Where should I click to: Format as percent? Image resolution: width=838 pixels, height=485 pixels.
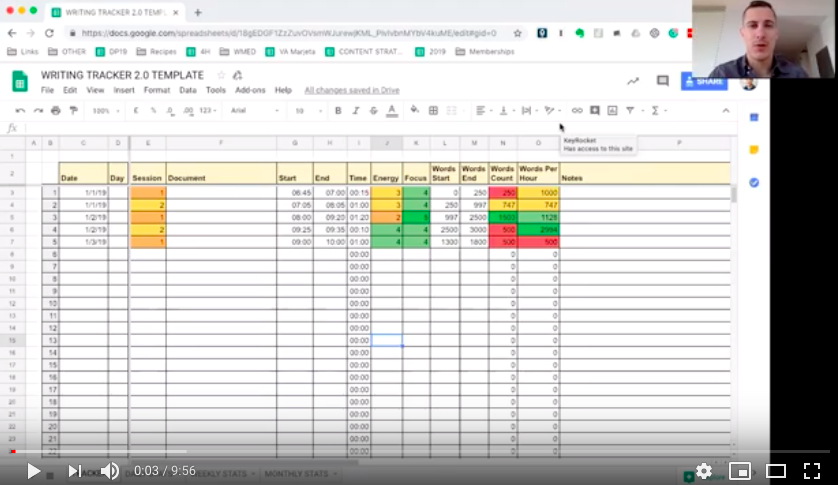tap(153, 111)
